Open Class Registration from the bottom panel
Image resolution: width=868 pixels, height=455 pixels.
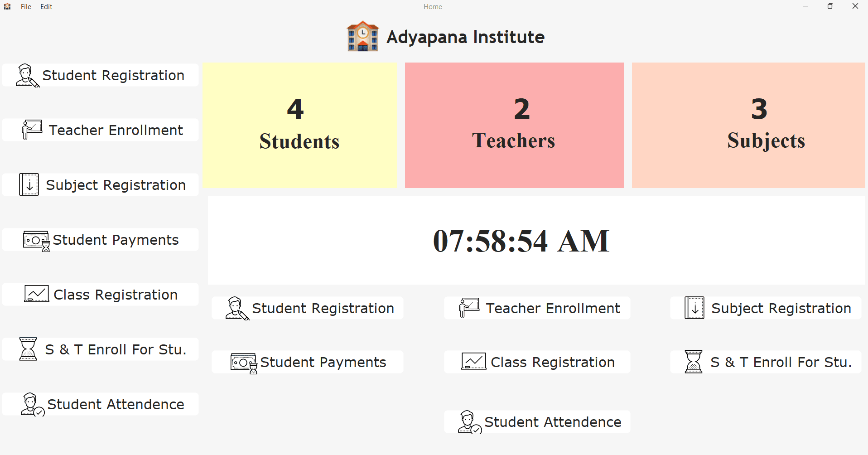[537, 362]
